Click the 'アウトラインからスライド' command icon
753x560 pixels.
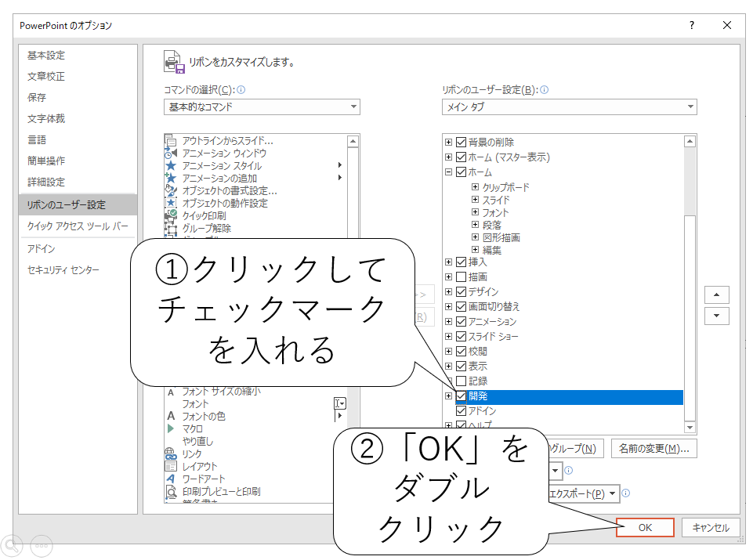pyautogui.click(x=171, y=141)
